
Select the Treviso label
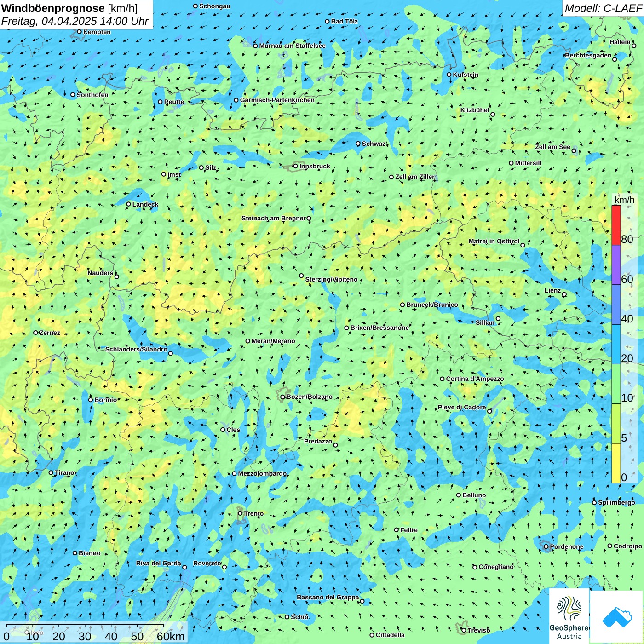(x=479, y=630)
